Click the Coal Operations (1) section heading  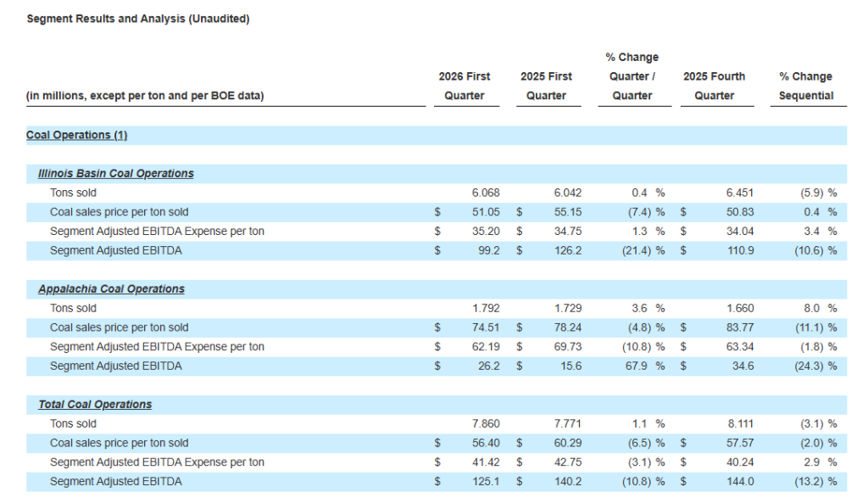tap(77, 135)
